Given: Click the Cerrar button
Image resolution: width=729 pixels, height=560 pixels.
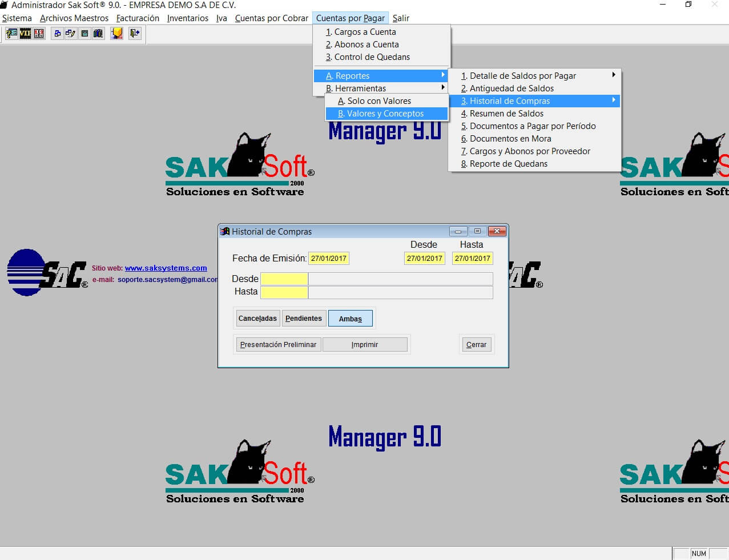Looking at the screenshot, I should (476, 345).
